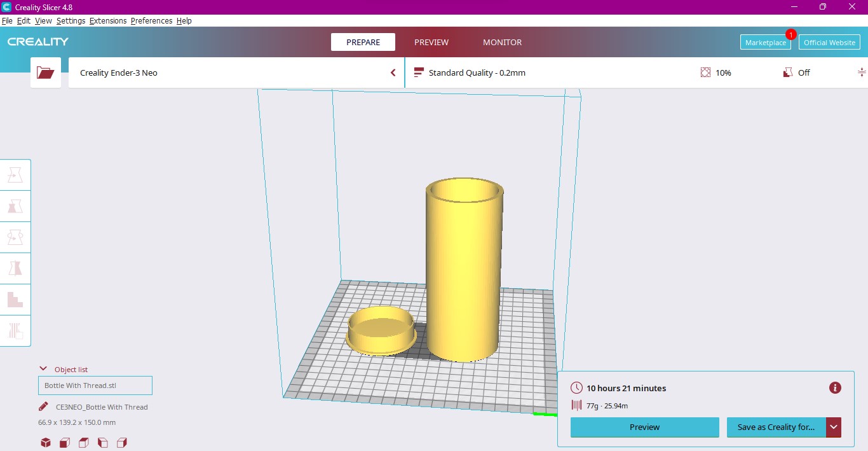Switch to front view cube icon

[x=65, y=443]
